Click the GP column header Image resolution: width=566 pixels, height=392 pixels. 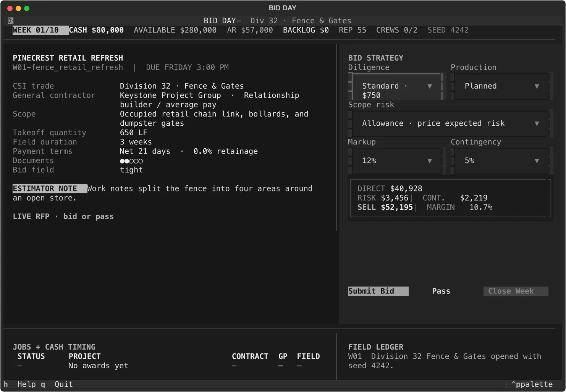(x=283, y=356)
